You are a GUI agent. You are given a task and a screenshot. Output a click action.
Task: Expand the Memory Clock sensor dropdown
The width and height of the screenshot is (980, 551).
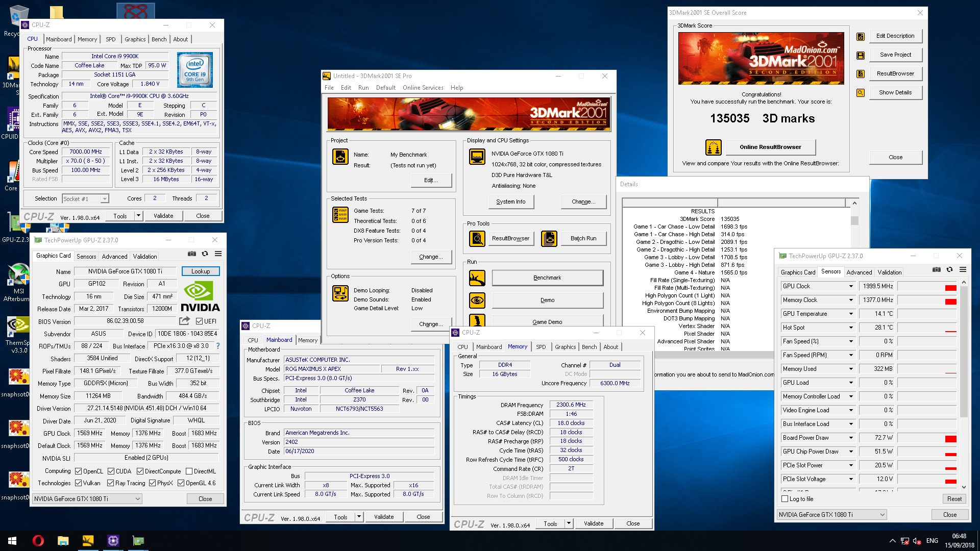851,300
